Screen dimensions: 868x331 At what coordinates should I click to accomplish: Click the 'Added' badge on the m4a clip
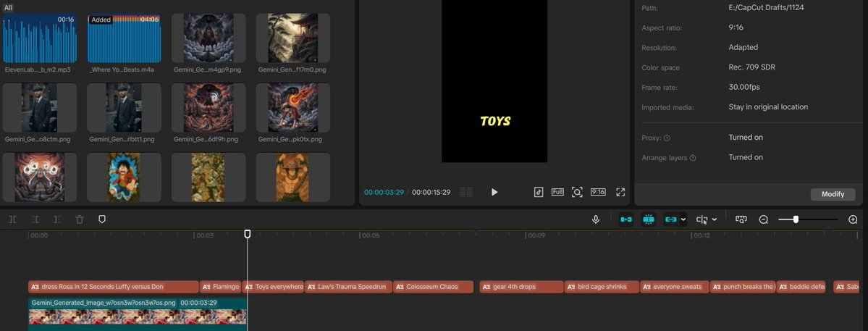[x=101, y=20]
